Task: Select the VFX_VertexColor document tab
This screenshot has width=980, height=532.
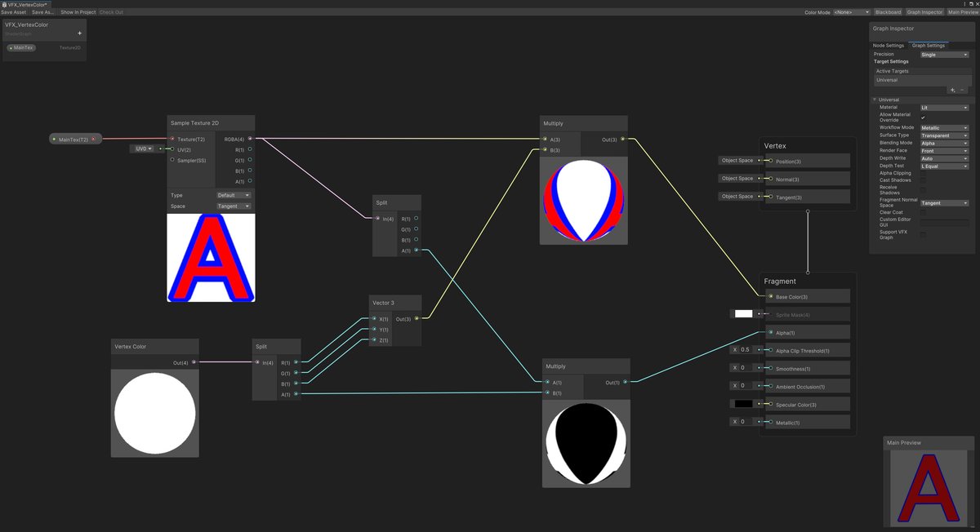Action: click(26, 3)
